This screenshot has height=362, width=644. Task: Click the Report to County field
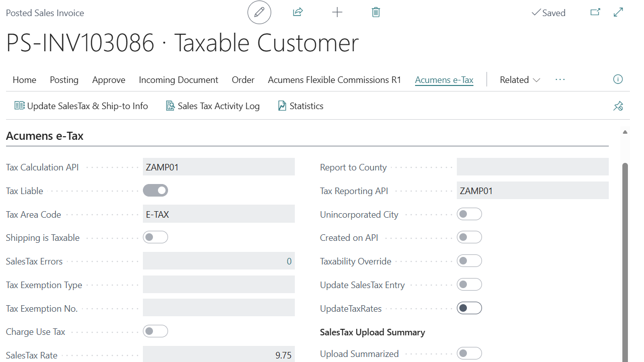coord(533,167)
